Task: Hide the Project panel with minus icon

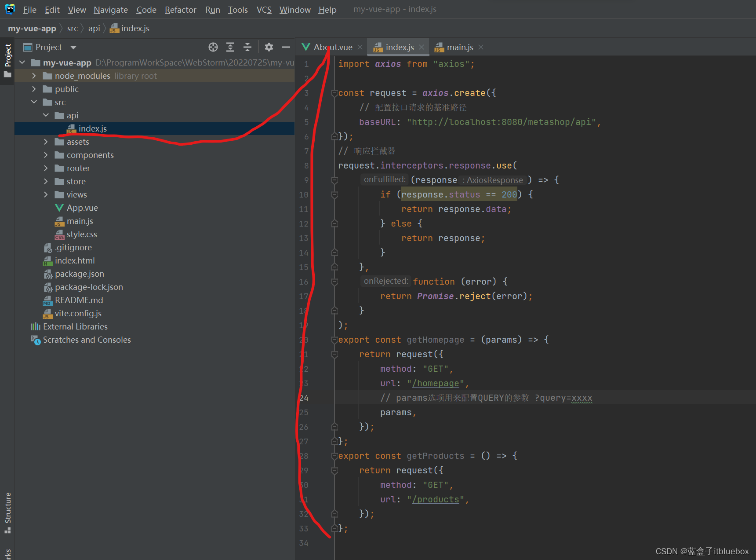Action: pos(286,47)
